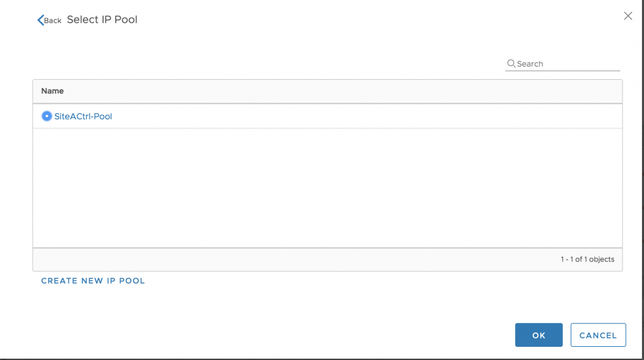Click the Search field underline area
644x360 pixels.
click(562, 70)
